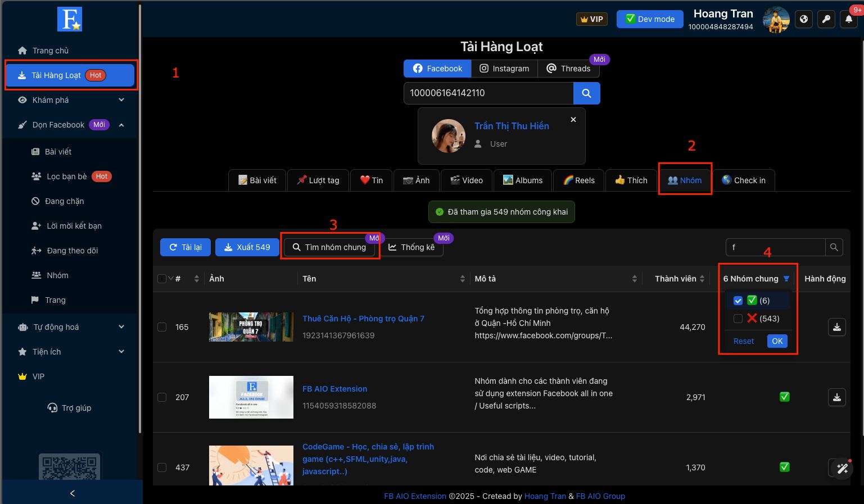Click the magic wand floating icon

(x=842, y=469)
